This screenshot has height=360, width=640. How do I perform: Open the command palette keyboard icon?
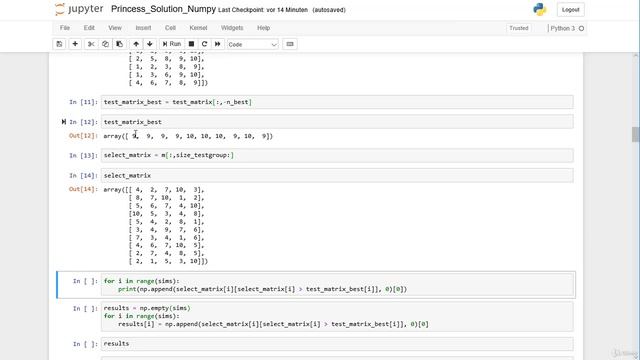click(x=290, y=44)
